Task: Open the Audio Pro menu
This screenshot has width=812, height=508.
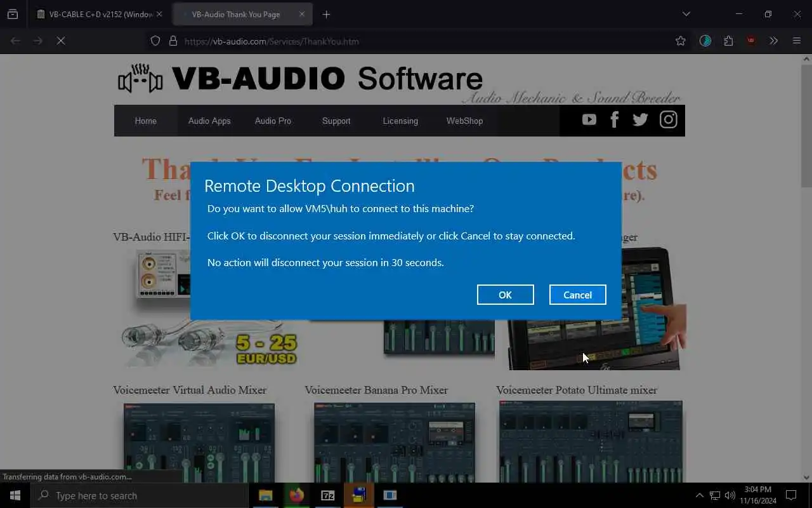Action: pos(273,121)
